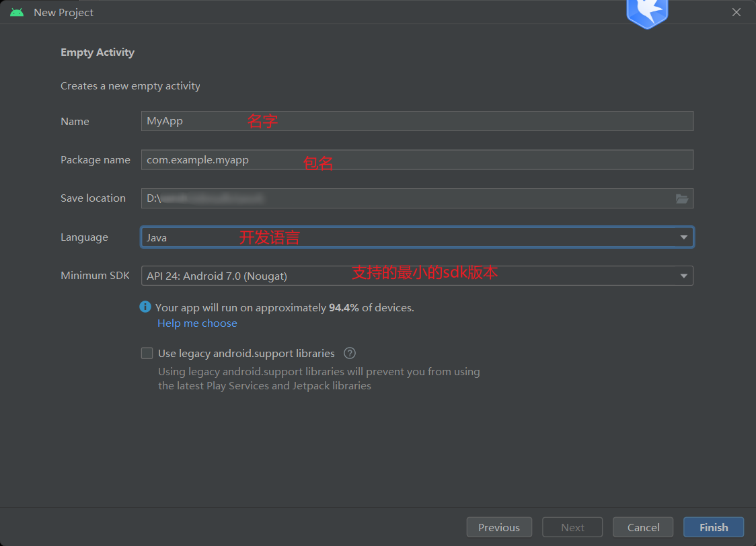
Task: Open the Help me choose link
Action: point(197,323)
